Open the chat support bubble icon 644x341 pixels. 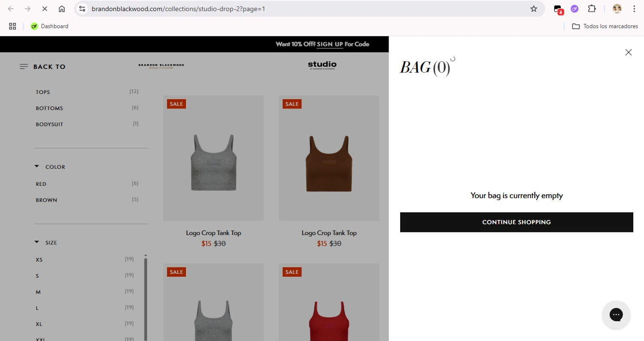point(616,314)
